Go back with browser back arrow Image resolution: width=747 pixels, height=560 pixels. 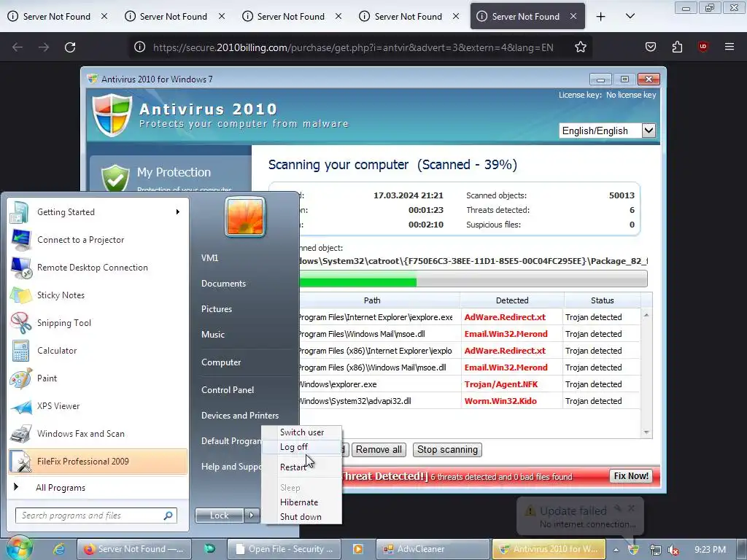(18, 47)
